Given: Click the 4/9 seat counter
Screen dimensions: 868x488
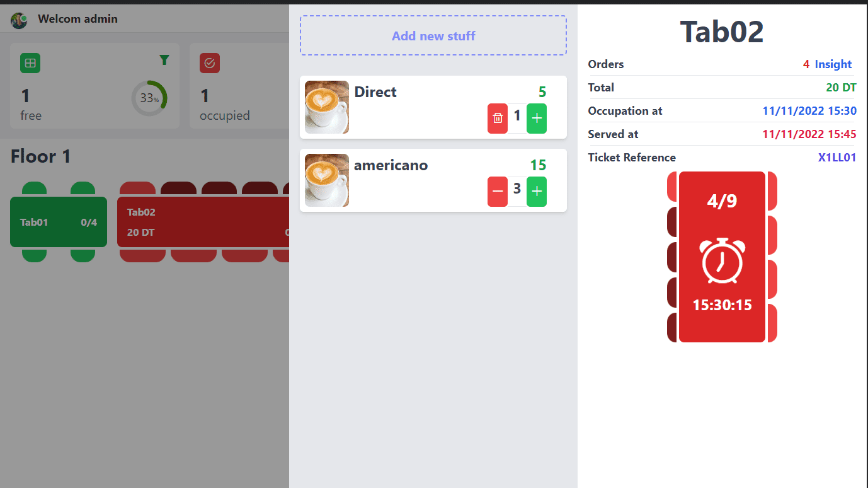Looking at the screenshot, I should 722,201.
